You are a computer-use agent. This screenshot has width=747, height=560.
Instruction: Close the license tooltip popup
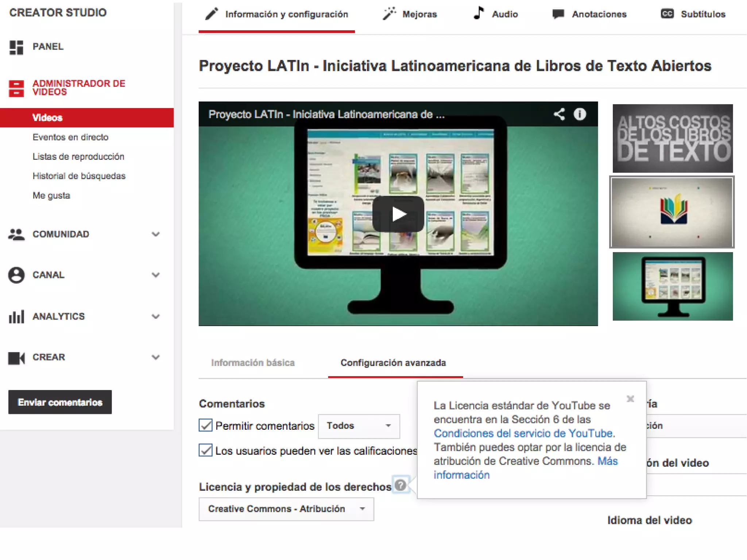point(630,398)
